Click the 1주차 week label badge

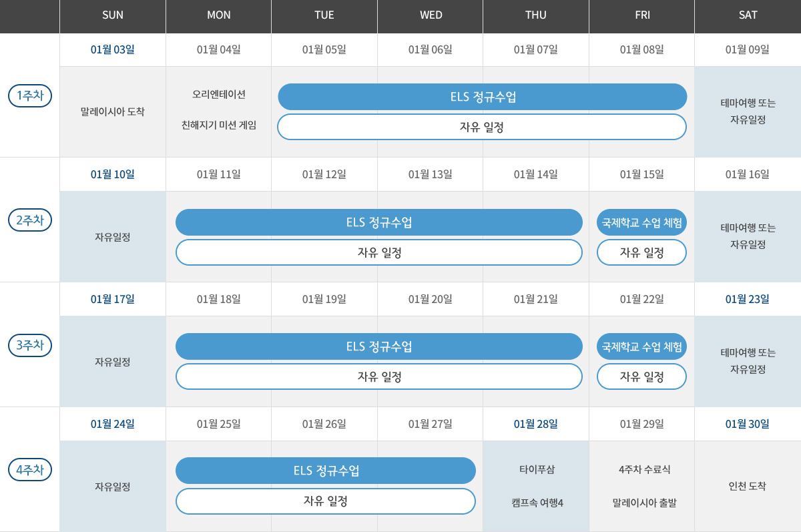(x=29, y=95)
